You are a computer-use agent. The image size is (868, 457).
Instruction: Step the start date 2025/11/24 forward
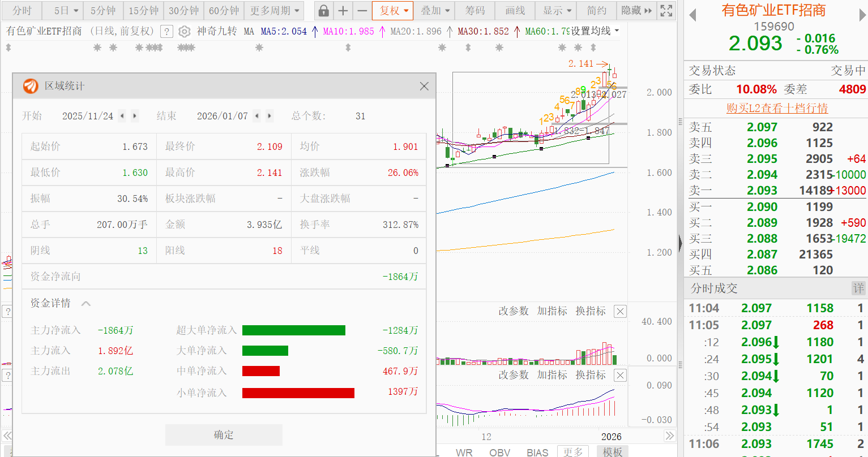(x=135, y=116)
